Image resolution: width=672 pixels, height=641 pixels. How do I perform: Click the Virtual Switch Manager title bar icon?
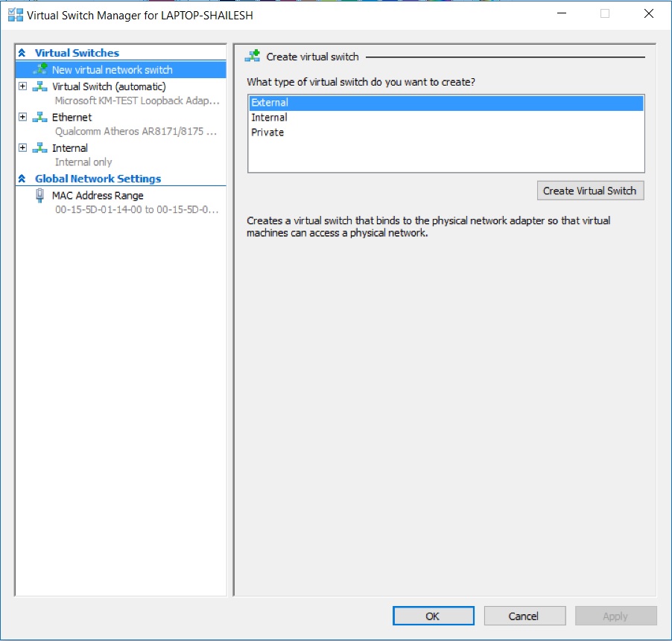click(x=16, y=15)
